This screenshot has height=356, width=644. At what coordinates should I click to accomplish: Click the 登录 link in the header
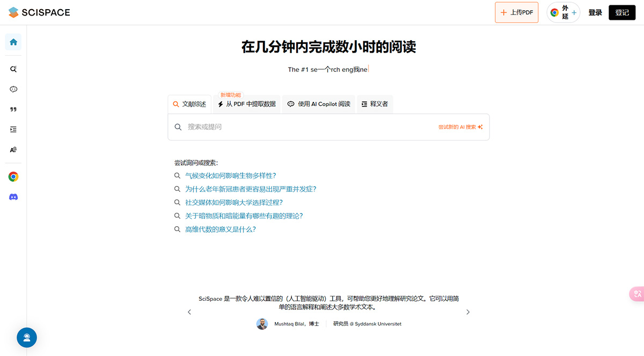click(x=595, y=12)
